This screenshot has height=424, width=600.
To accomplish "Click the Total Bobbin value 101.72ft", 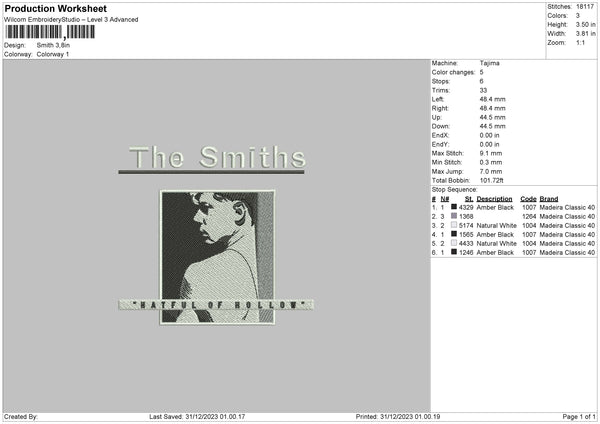I will click(x=491, y=180).
